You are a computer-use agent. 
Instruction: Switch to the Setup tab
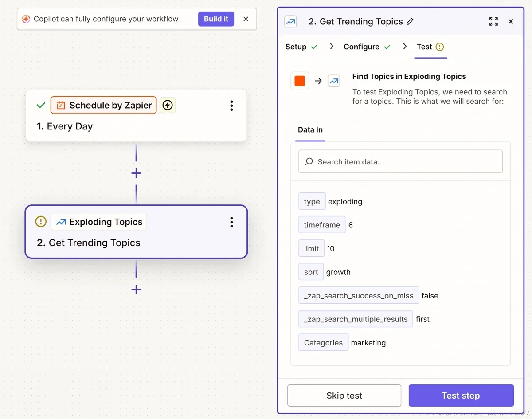point(301,47)
